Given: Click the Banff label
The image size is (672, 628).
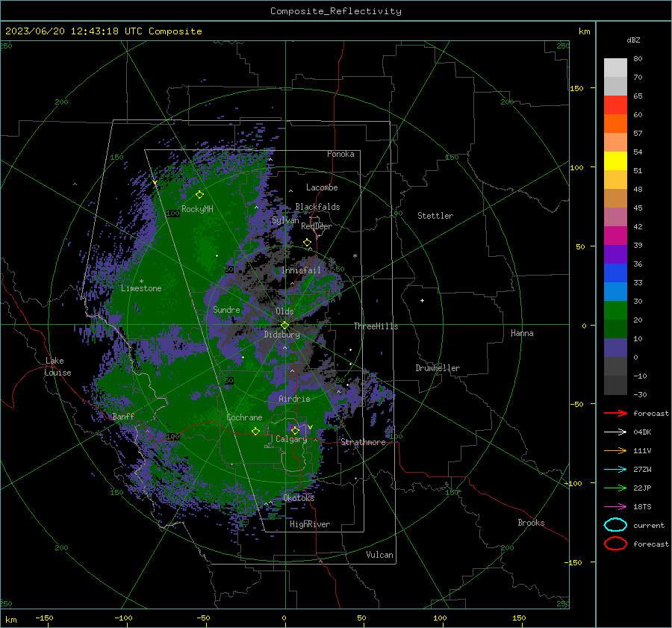Looking at the screenshot, I should click(123, 417).
